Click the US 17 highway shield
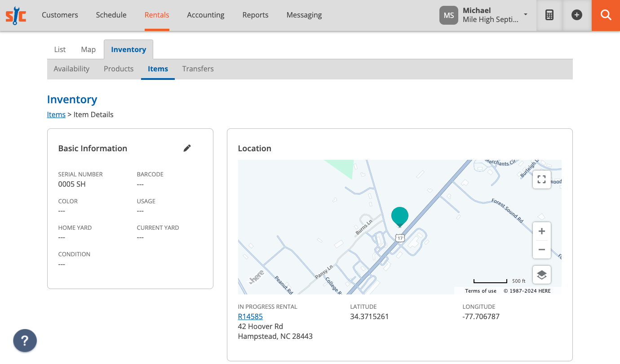Image resolution: width=620 pixels, height=364 pixels. click(x=400, y=238)
